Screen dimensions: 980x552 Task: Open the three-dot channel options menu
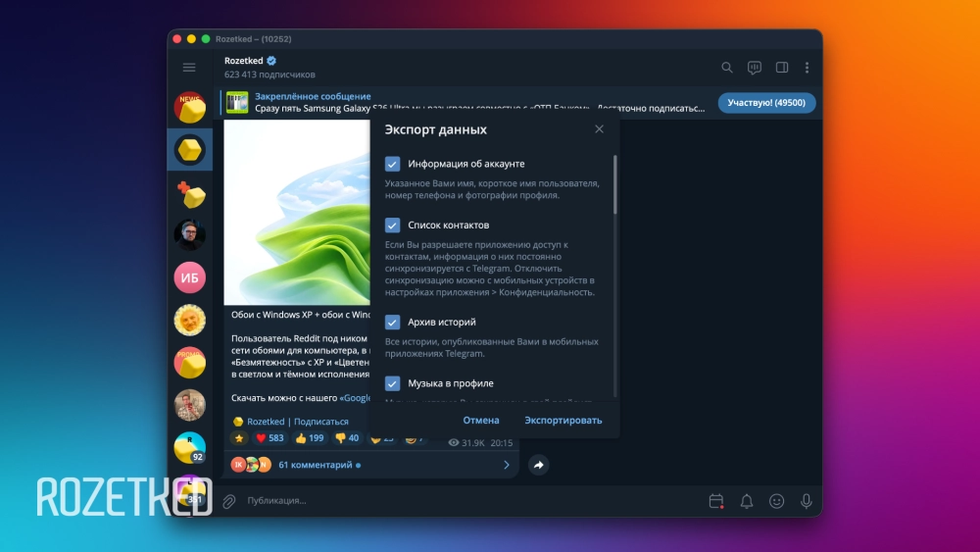(807, 68)
